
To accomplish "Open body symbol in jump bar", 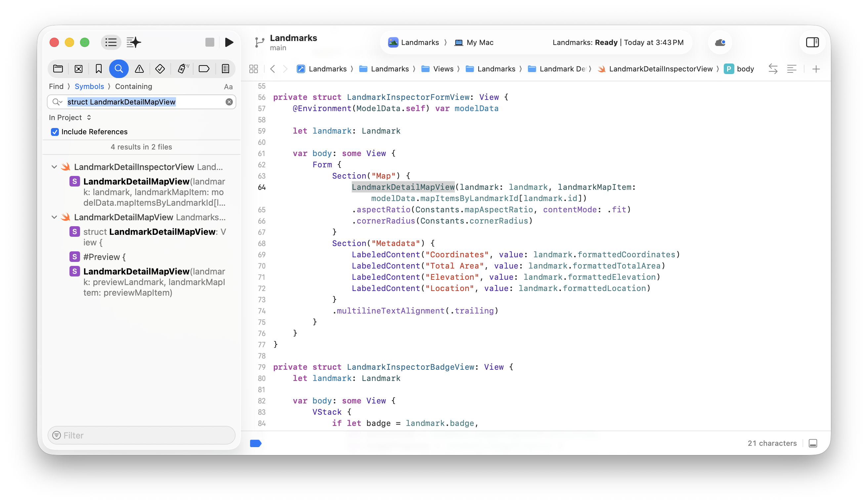I will [x=739, y=69].
